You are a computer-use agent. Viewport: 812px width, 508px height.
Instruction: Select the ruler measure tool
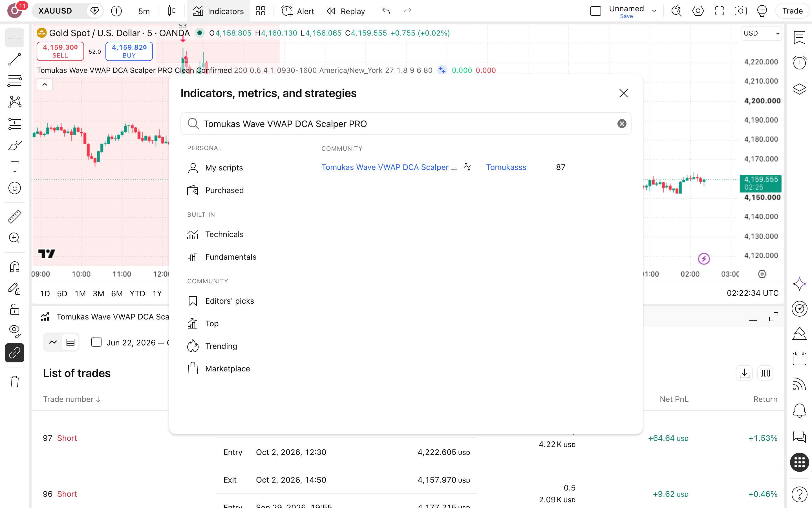[14, 217]
